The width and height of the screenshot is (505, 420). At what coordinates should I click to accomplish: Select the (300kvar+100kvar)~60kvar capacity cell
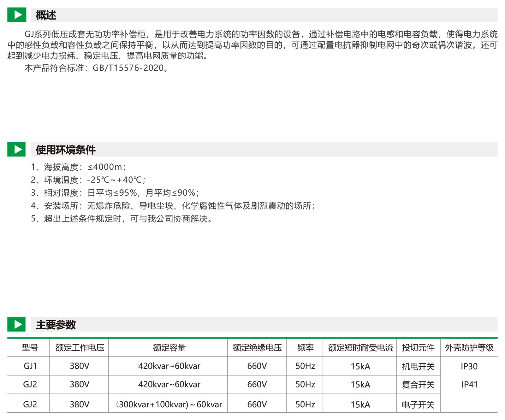[169, 404]
